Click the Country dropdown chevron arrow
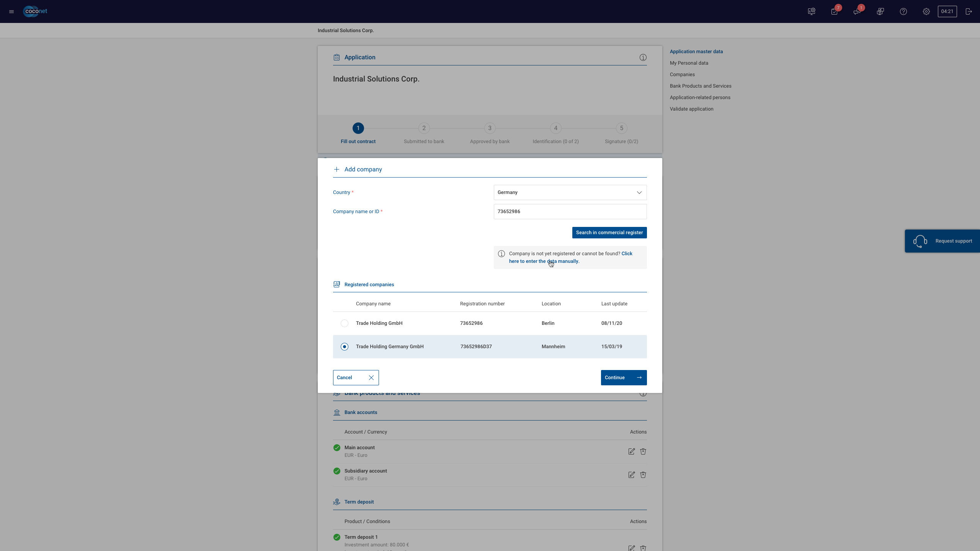This screenshot has height=551, width=980. click(639, 192)
